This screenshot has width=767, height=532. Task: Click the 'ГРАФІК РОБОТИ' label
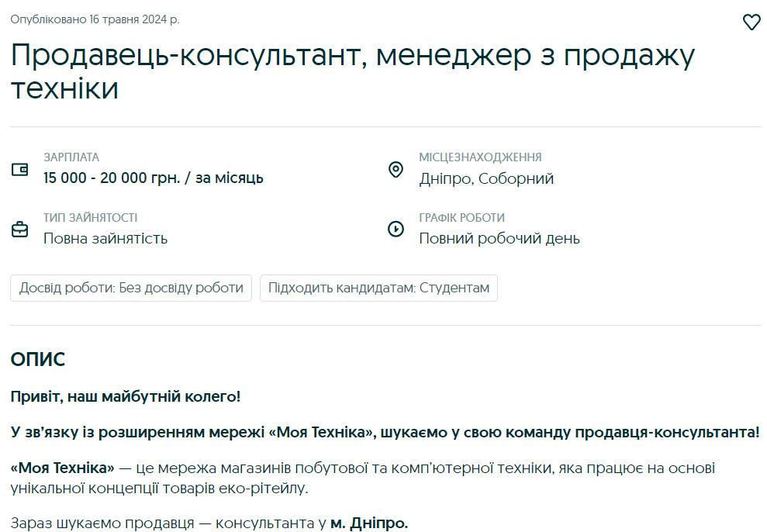(461, 218)
